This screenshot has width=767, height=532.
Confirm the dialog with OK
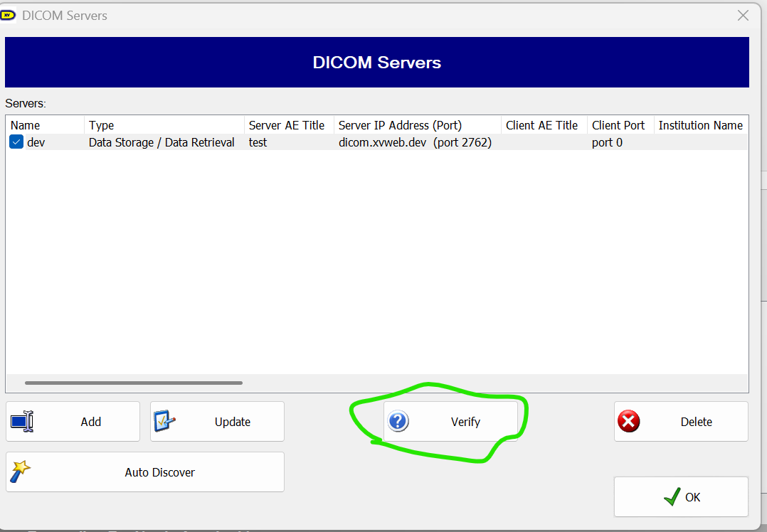tap(681, 496)
